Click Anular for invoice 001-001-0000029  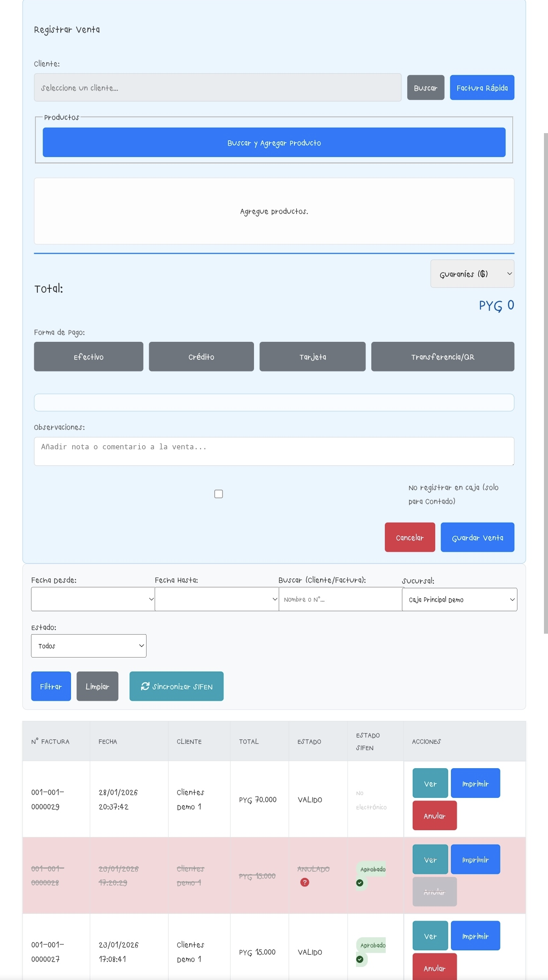435,816
